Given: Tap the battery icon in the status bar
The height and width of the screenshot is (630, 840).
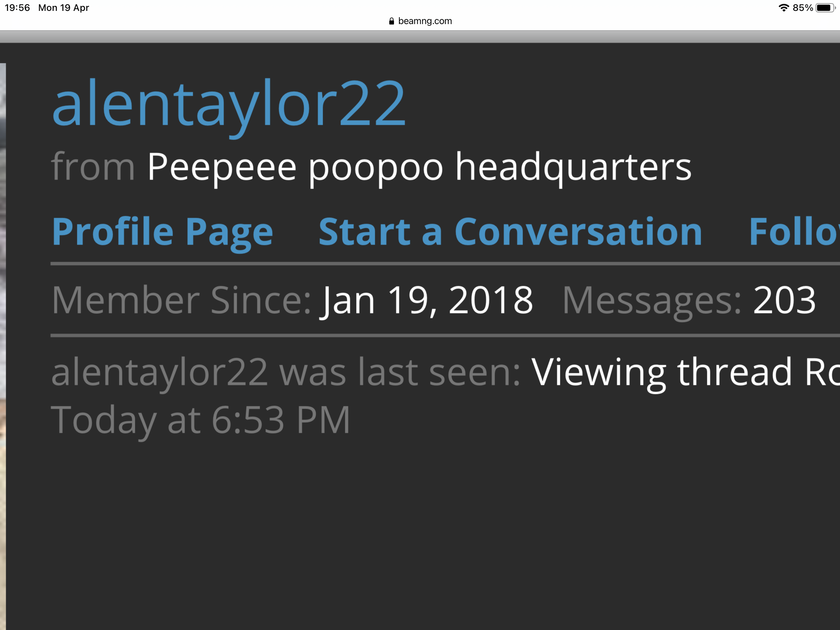Looking at the screenshot, I should [x=825, y=8].
